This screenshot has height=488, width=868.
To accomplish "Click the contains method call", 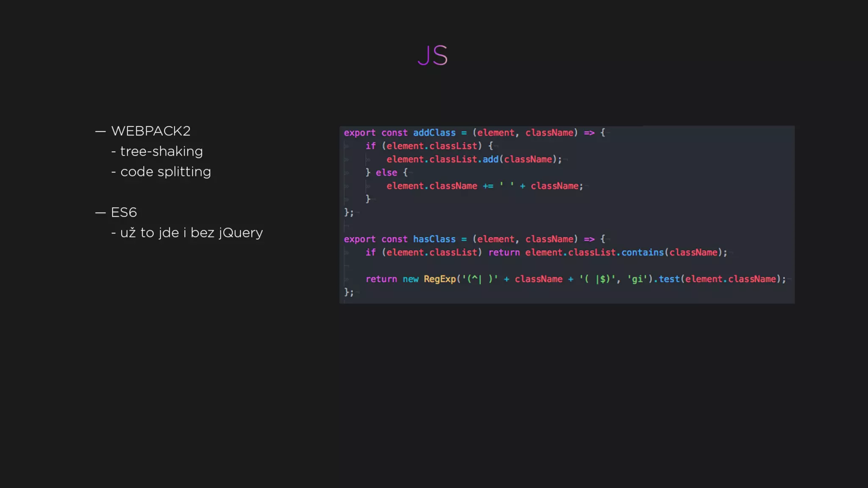I will [642, 252].
